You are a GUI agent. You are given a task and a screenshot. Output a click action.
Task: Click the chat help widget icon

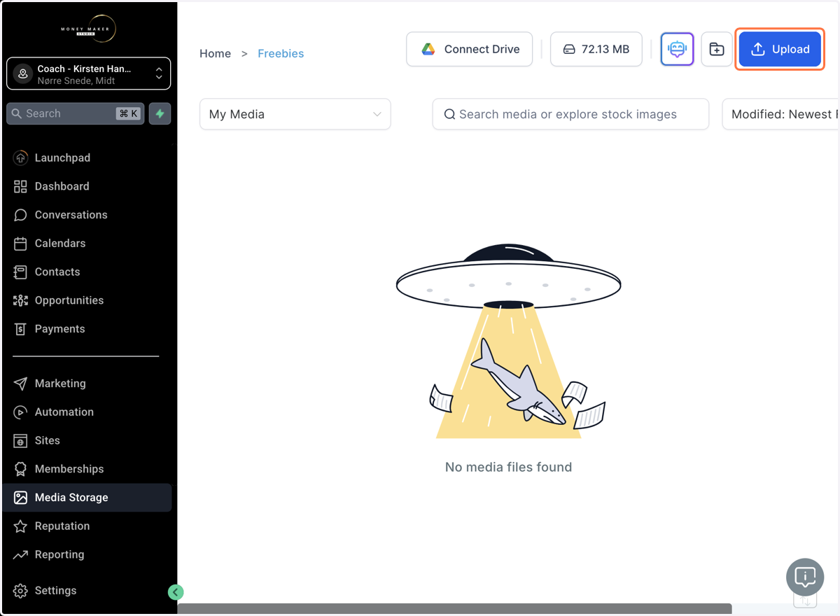point(805,577)
